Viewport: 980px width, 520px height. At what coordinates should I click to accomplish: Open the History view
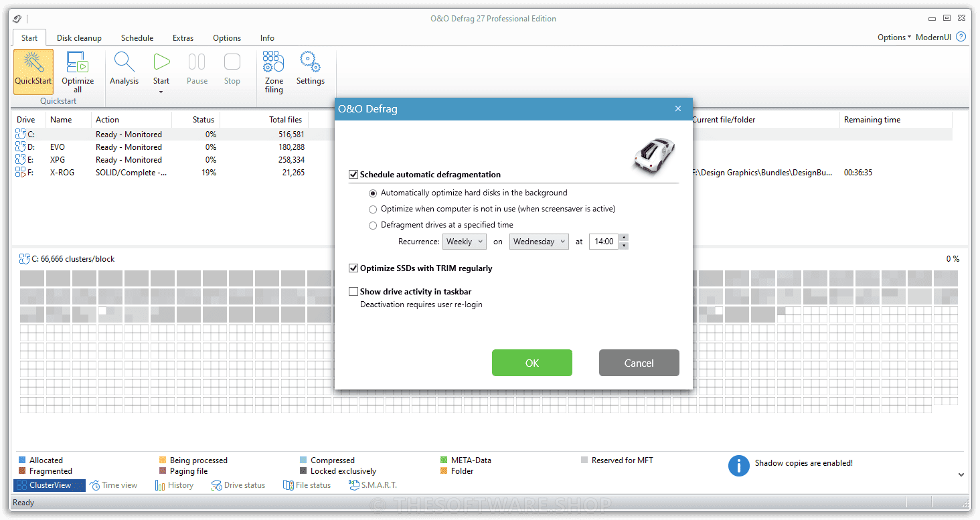pyautogui.click(x=174, y=485)
